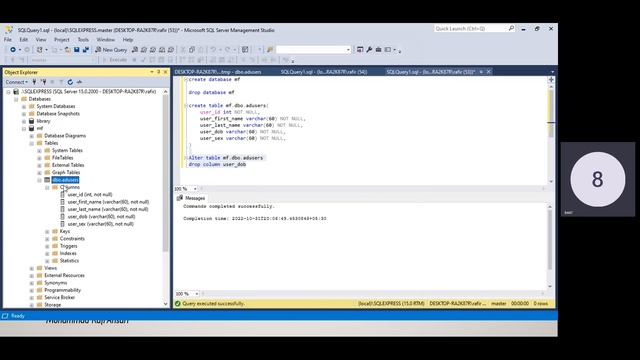Collapse the dbo.adusers table node
Screen dimensions: 640x360
click(40, 180)
